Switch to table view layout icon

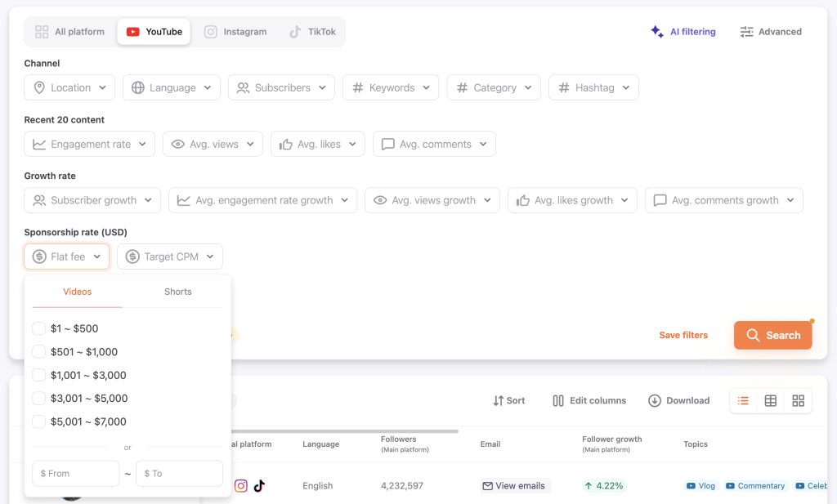[x=771, y=400]
